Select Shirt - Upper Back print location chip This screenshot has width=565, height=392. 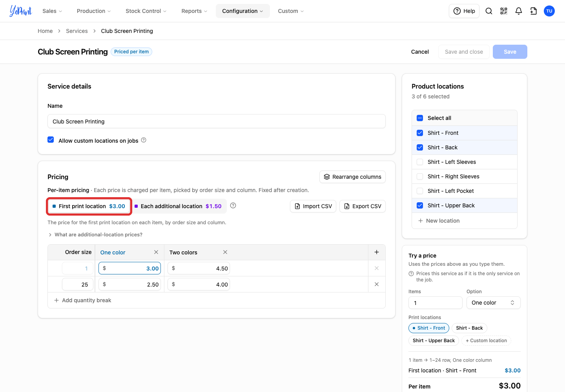pyautogui.click(x=434, y=341)
